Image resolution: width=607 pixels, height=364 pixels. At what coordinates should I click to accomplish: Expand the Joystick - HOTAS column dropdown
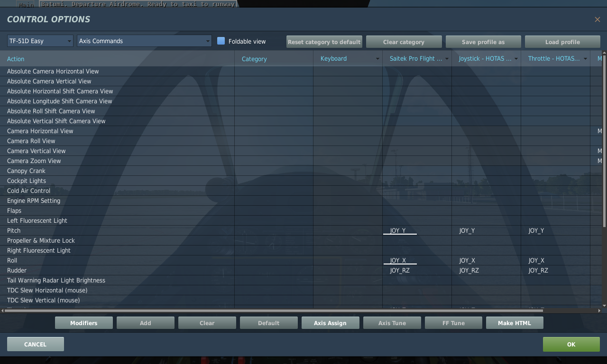516,59
